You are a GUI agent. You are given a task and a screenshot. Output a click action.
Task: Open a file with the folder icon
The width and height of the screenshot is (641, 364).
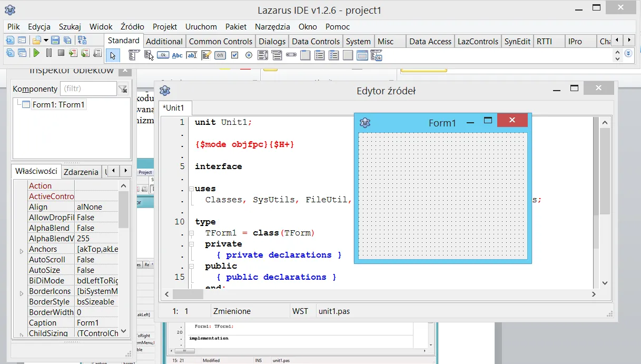click(37, 40)
